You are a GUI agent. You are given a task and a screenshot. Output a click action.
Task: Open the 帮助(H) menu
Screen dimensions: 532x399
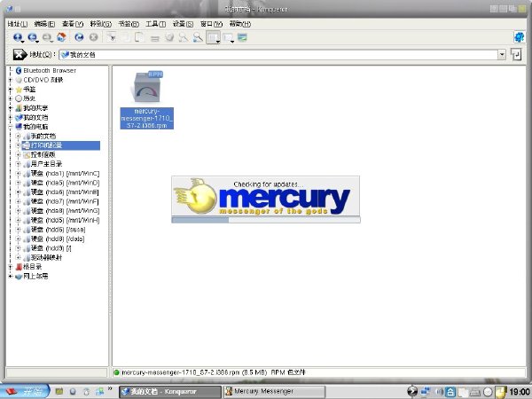point(240,24)
